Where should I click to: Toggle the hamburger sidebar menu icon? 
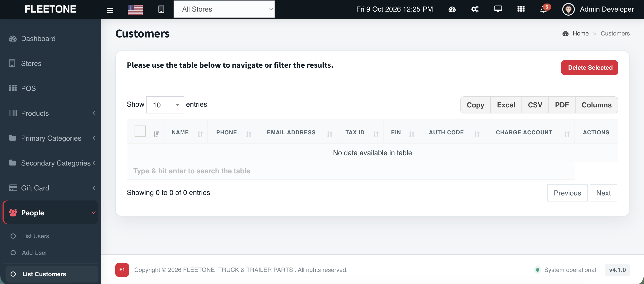pos(110,10)
